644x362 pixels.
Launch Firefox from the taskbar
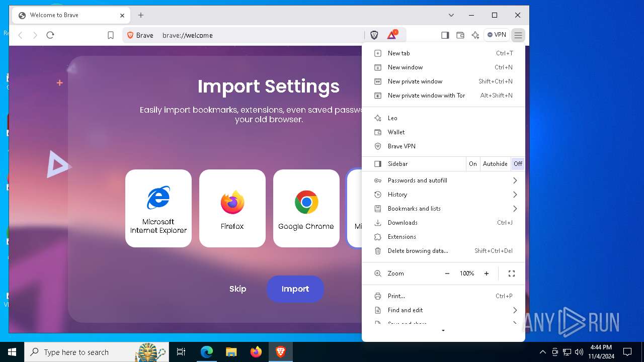(x=256, y=352)
